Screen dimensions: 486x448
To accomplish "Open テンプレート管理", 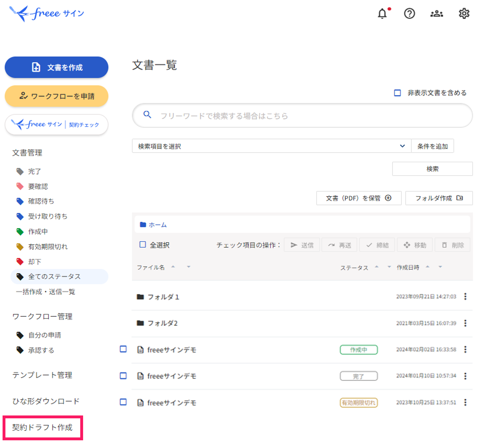I will 42,375.
